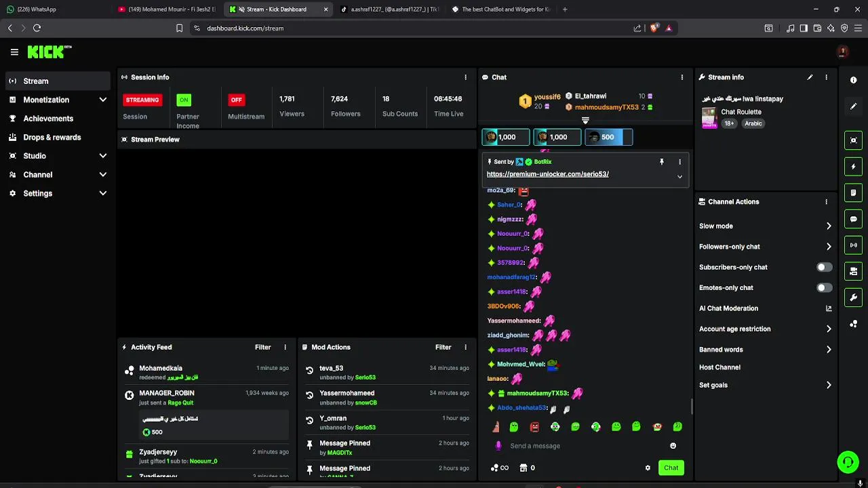Open Slow mode options arrow
Screen dimensions: 868x488
pyautogui.click(x=829, y=226)
